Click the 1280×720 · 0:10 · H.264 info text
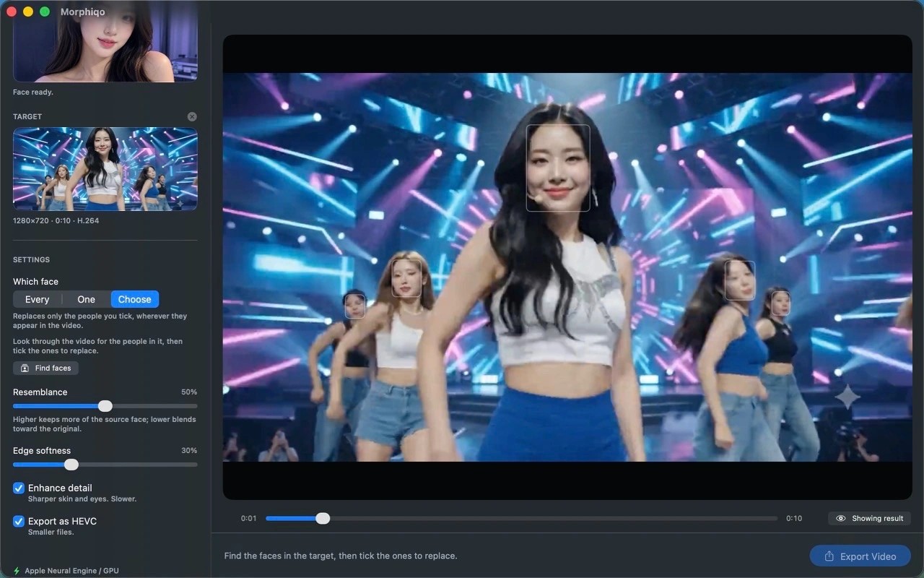Viewport: 924px width, 578px height. [56, 220]
